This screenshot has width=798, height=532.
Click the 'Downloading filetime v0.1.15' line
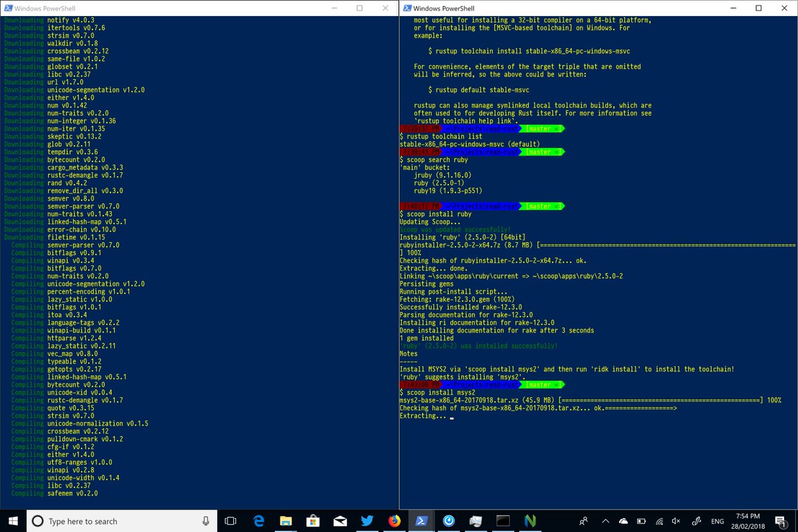54,237
